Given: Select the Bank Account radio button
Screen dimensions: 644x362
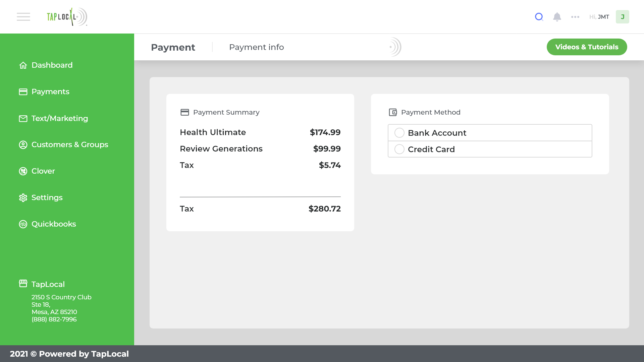Looking at the screenshot, I should (x=399, y=133).
